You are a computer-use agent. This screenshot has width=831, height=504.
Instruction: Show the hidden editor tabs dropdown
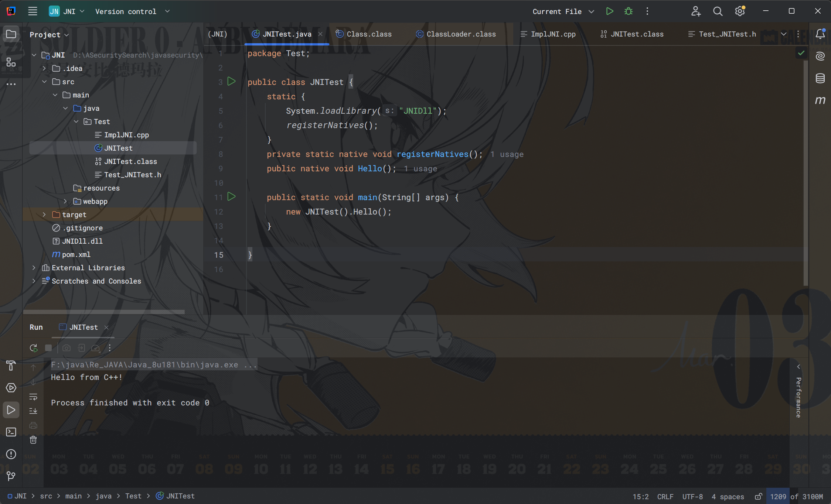(783, 34)
